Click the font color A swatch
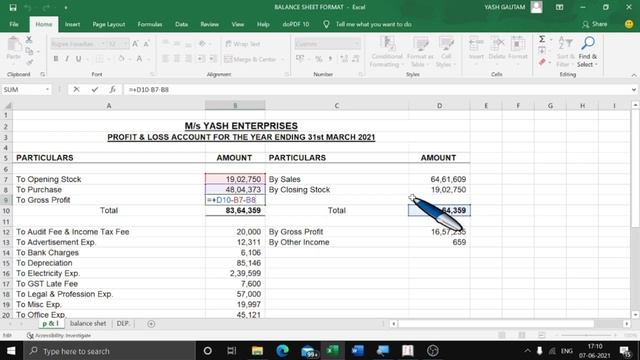Image resolution: width=640 pixels, height=360 pixels. 139,59
